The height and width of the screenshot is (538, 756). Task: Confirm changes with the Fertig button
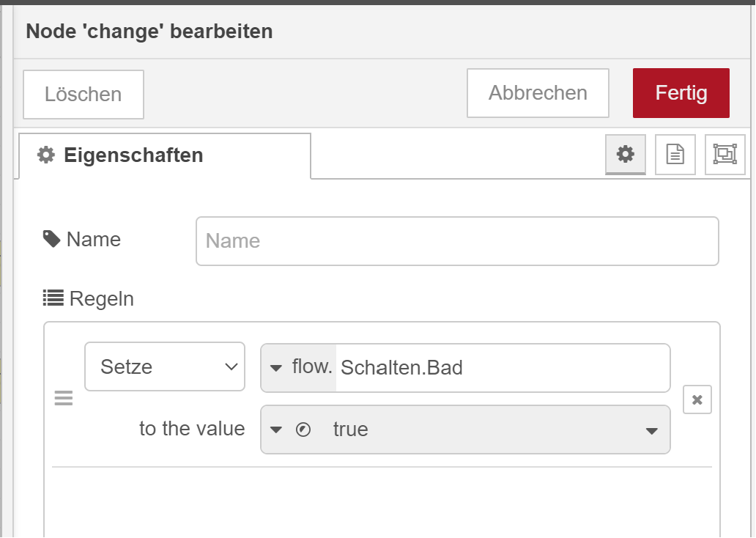(681, 93)
